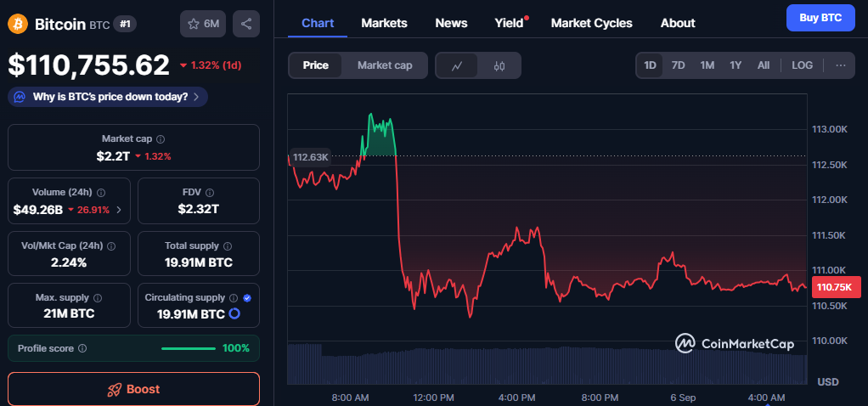Select the Market cap chart toggle
868x406 pixels.
pos(385,65)
